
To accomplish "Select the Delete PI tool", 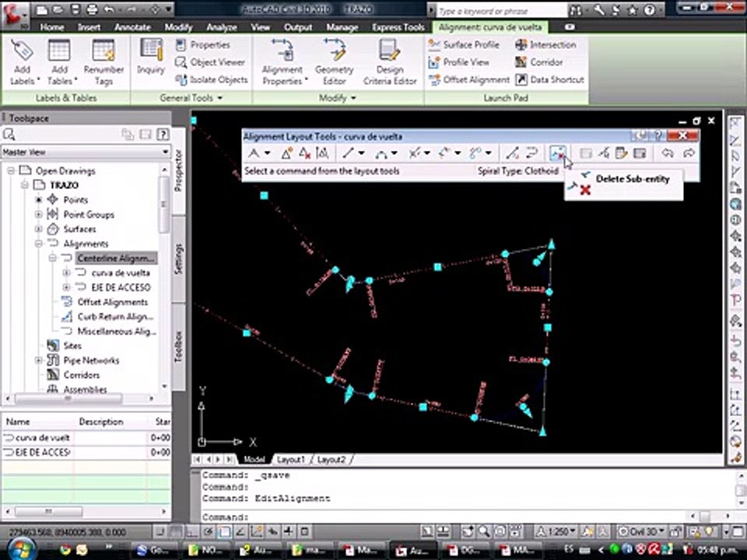I will tap(304, 153).
